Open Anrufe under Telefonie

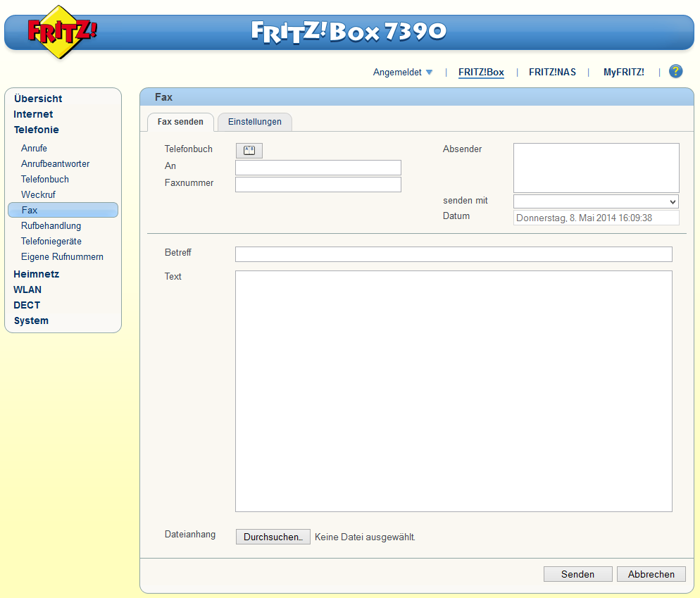coord(34,149)
